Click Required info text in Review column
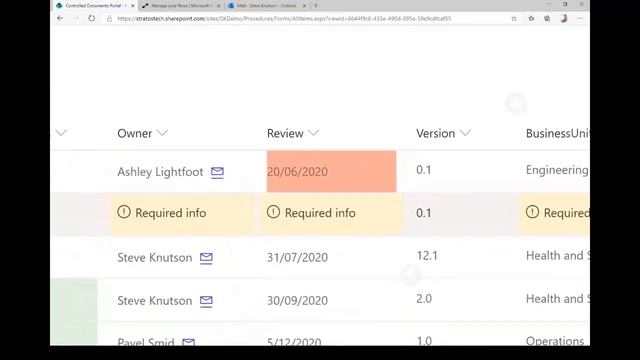 coord(320,213)
